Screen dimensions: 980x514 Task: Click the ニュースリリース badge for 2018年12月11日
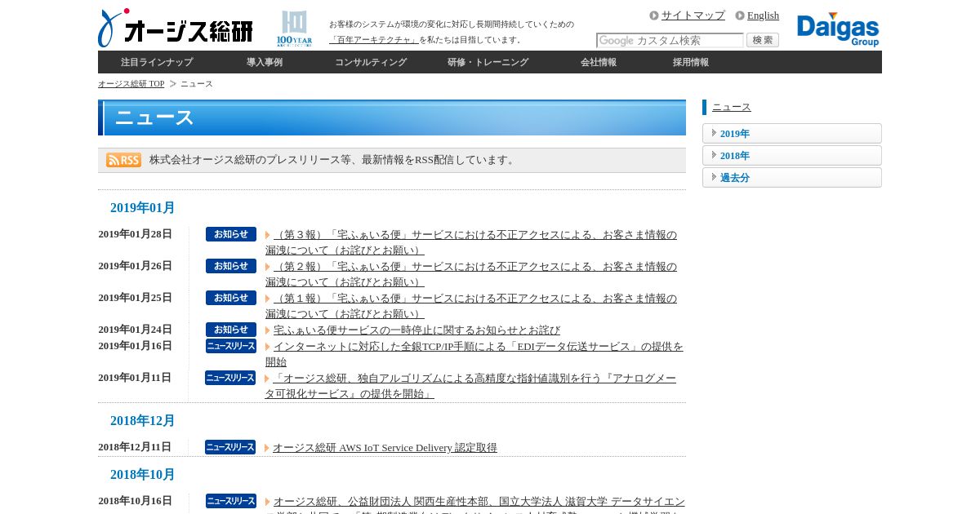click(x=230, y=447)
